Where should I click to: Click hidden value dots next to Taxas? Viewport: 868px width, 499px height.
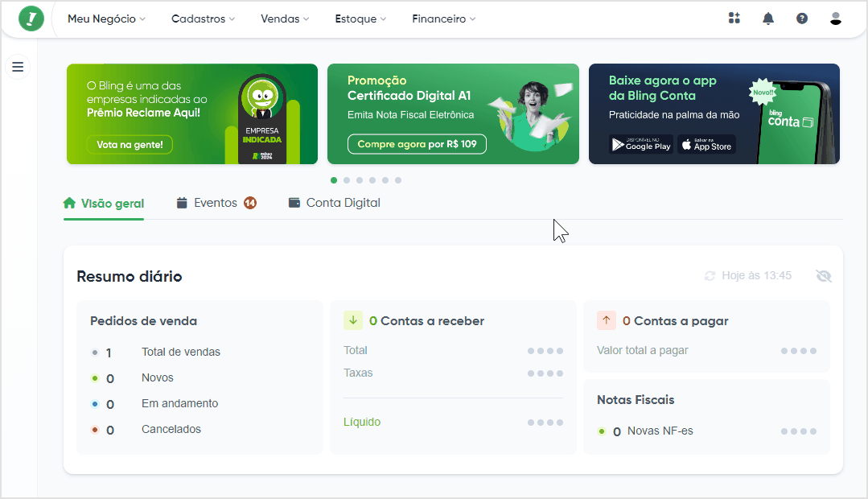pos(545,373)
